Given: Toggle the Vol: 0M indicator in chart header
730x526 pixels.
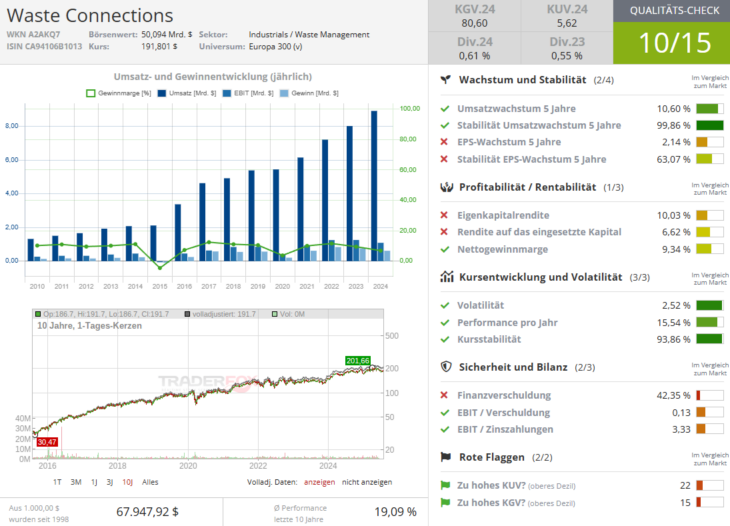Looking at the screenshot, I should (x=275, y=314).
